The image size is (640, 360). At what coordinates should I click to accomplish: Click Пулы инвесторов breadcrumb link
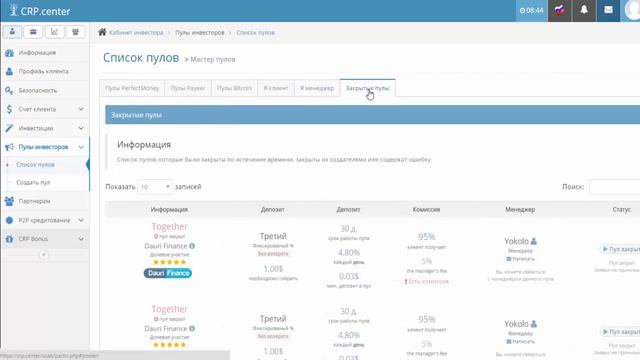tap(200, 32)
